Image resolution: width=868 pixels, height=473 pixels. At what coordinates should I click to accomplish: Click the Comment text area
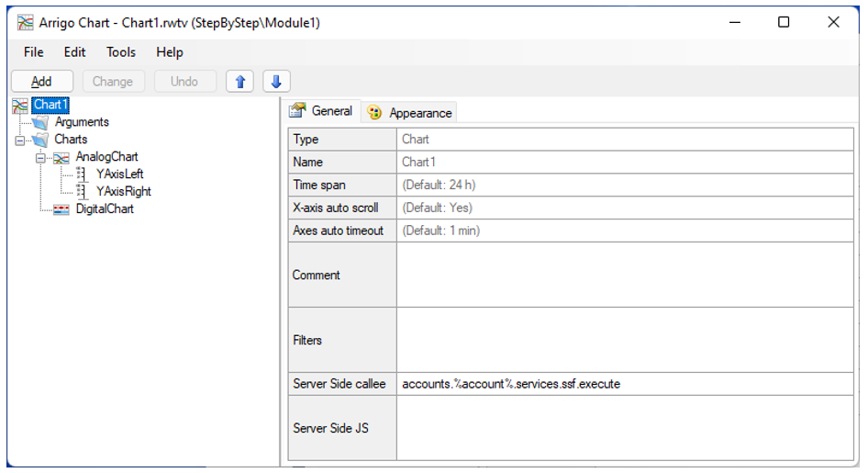click(625, 275)
